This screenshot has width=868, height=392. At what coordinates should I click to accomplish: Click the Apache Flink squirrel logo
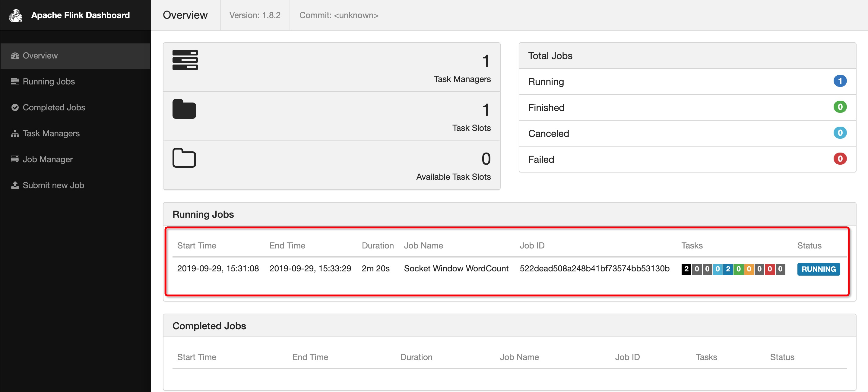coord(15,15)
